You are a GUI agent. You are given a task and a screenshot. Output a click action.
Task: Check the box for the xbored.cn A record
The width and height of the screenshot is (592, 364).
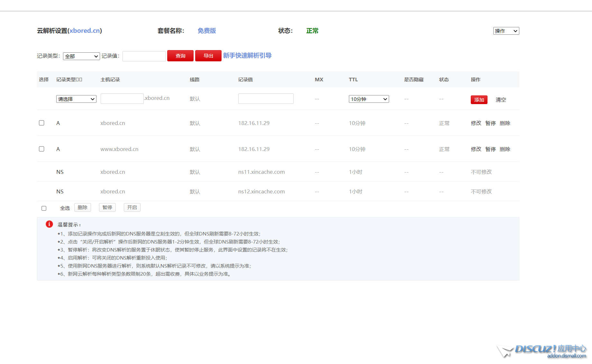click(x=41, y=123)
